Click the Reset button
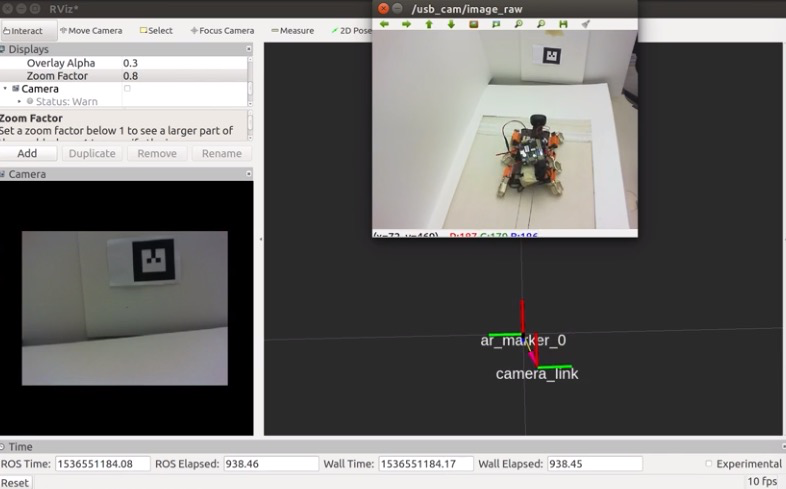The height and width of the screenshot is (489, 786). pyautogui.click(x=15, y=482)
